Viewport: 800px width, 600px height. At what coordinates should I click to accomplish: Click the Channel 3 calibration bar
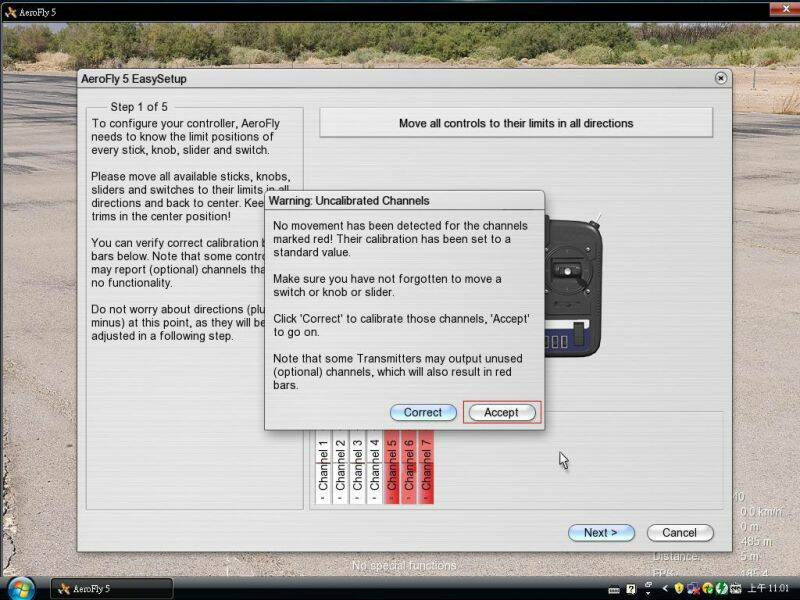358,467
